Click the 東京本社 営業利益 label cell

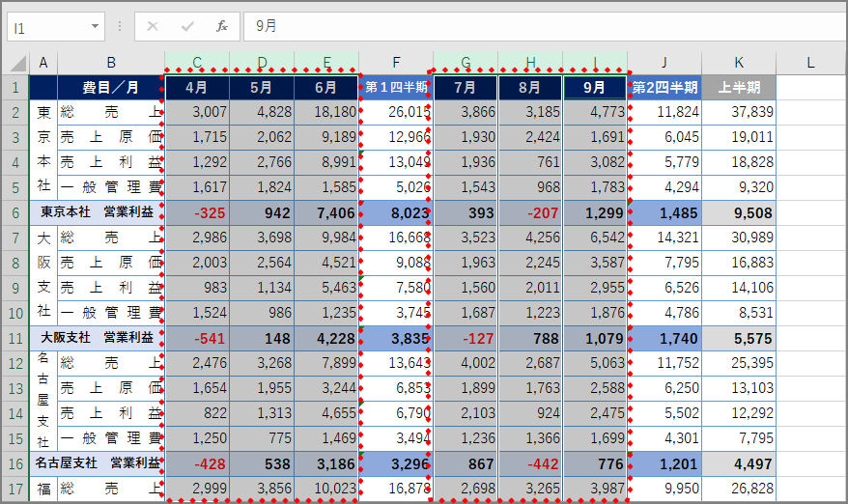97,213
